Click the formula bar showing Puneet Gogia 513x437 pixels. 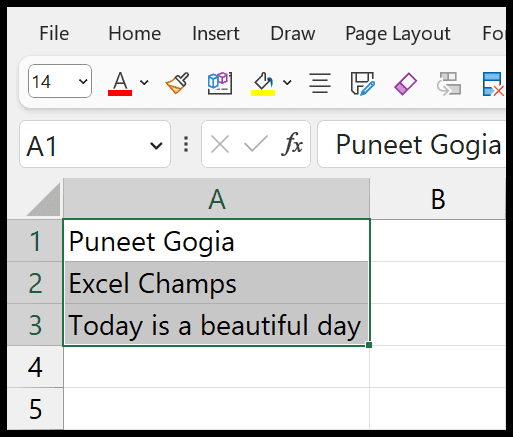click(412, 144)
